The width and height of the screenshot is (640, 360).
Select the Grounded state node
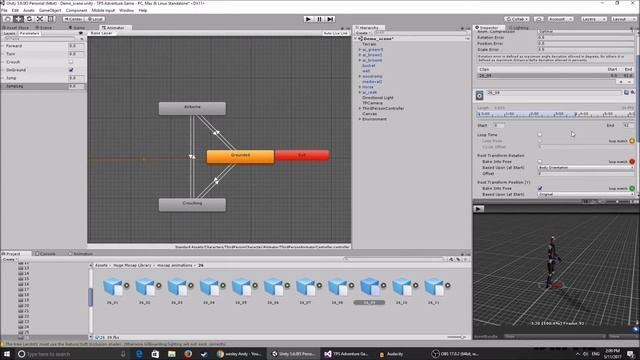240,156
